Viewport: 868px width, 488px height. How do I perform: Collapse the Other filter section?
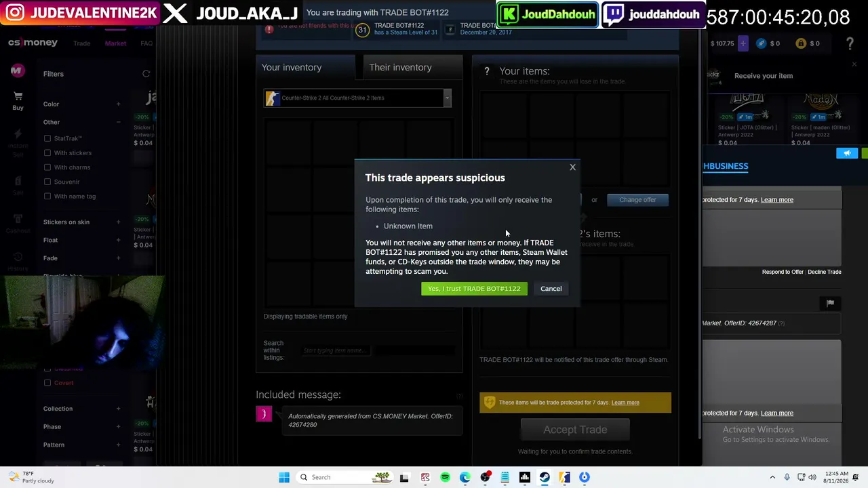point(118,122)
